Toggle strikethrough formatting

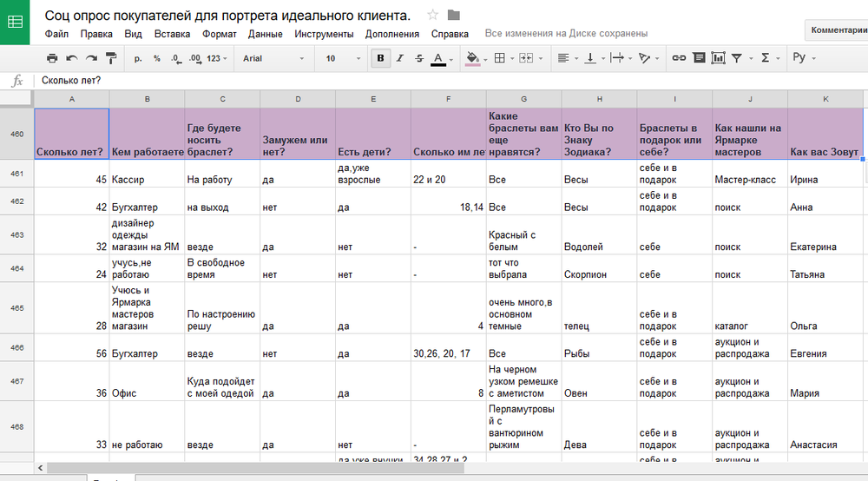click(419, 58)
